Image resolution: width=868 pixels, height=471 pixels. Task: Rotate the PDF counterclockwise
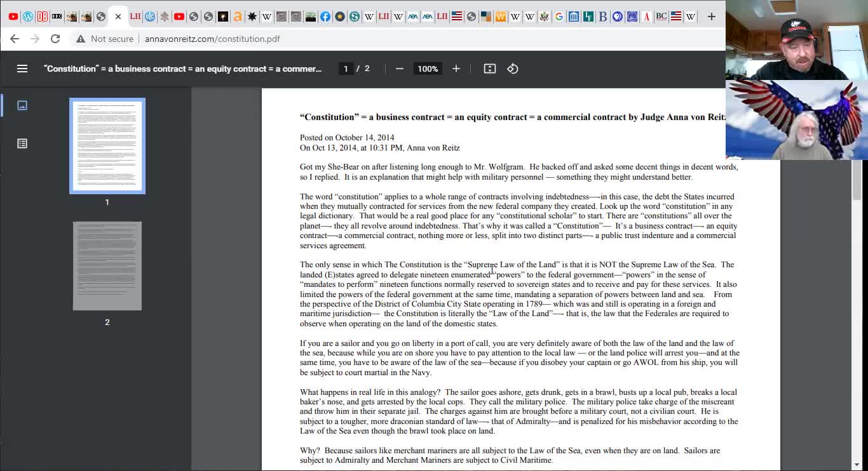tap(513, 69)
